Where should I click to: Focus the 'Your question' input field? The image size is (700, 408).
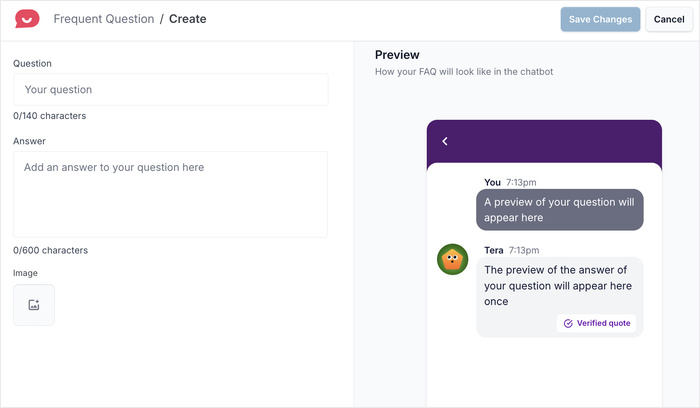click(x=170, y=90)
